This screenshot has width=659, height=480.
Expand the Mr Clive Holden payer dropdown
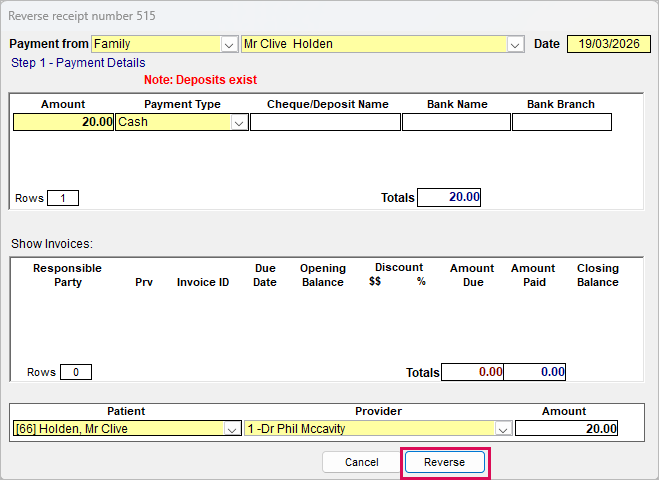(x=515, y=44)
